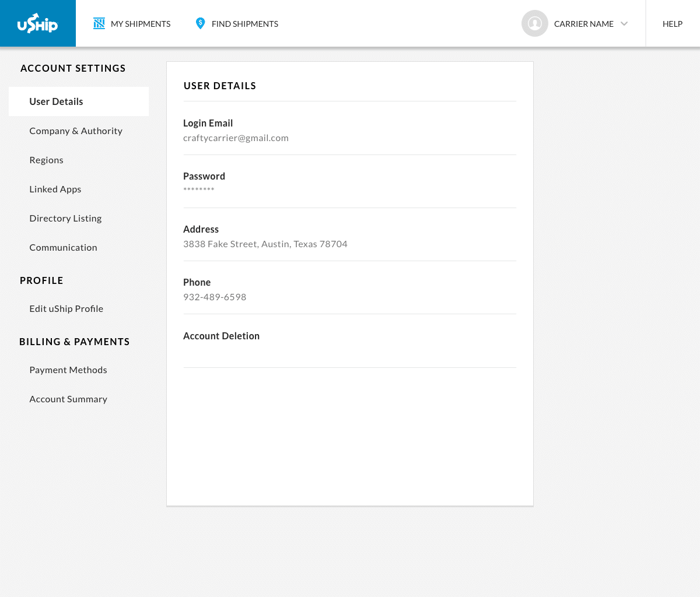Click the My Shipments crate icon
The width and height of the screenshot is (700, 597).
pos(99,23)
